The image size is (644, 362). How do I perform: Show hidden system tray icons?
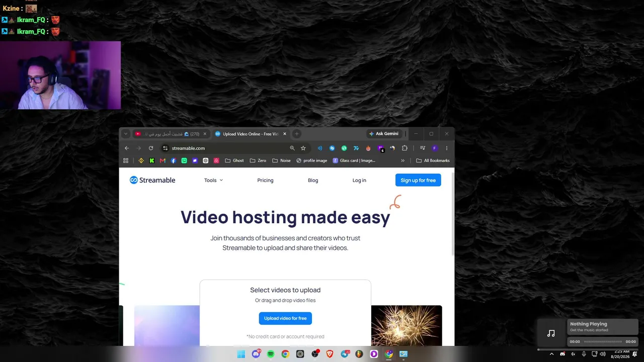[551, 354]
